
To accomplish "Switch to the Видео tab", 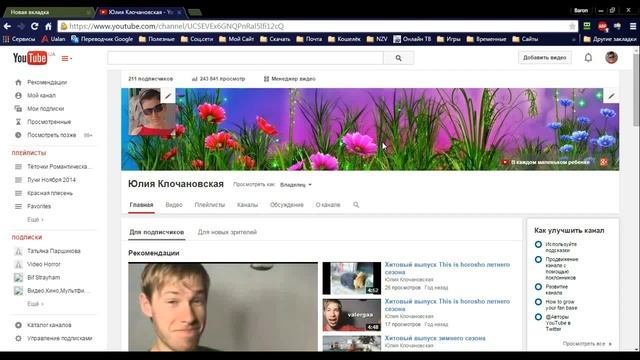I will pos(174,205).
